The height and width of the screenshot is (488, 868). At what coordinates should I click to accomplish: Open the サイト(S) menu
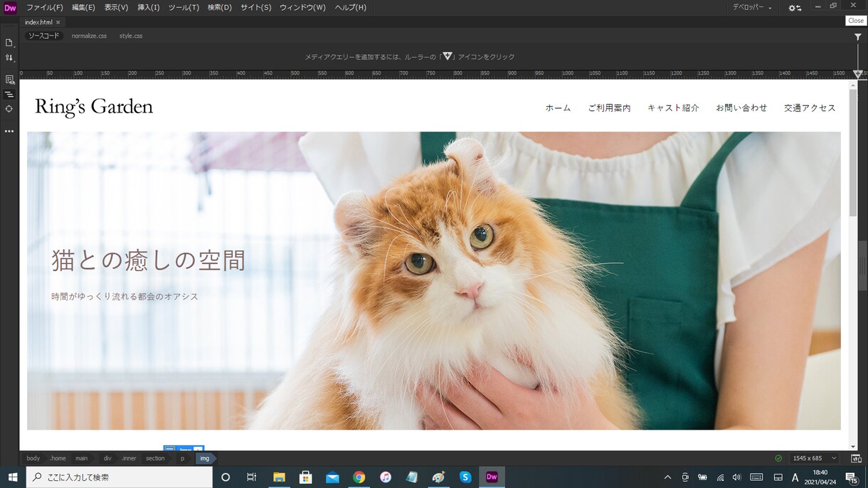[255, 7]
